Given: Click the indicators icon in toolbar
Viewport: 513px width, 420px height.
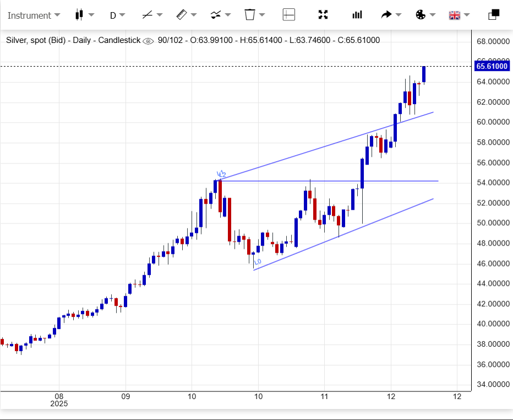Looking at the screenshot, I should (216, 15).
